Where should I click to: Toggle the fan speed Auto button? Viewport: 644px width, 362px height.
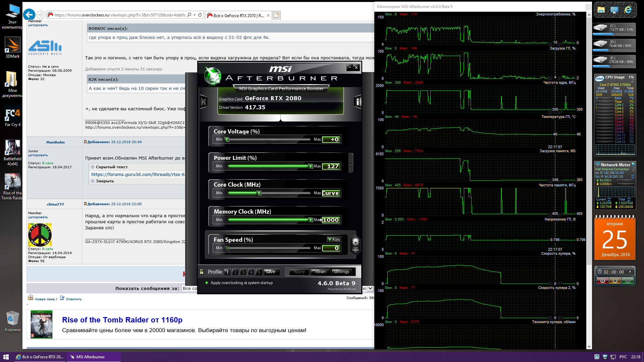tap(334, 240)
